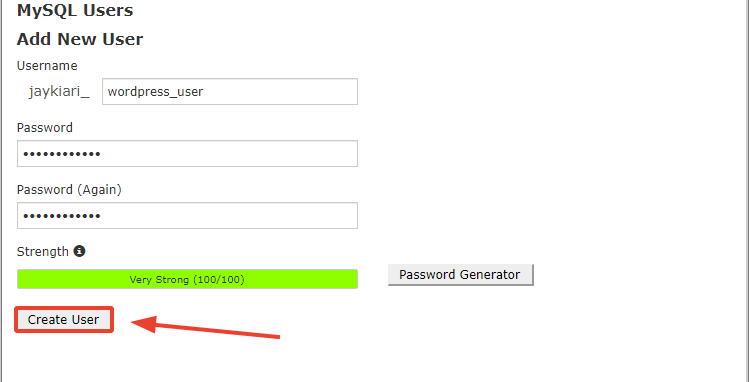Click the Password label above the first field
Image resolution: width=749 pixels, height=382 pixels.
(45, 127)
